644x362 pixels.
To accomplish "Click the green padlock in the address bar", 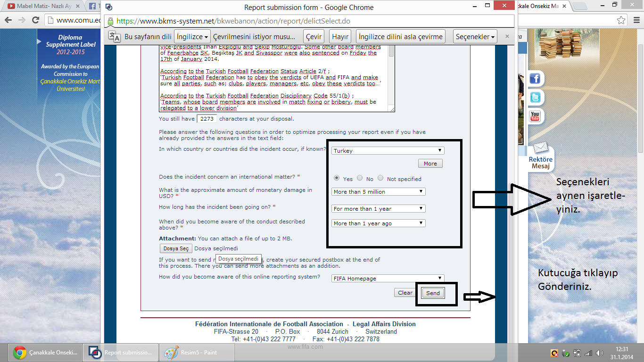I will click(110, 21).
